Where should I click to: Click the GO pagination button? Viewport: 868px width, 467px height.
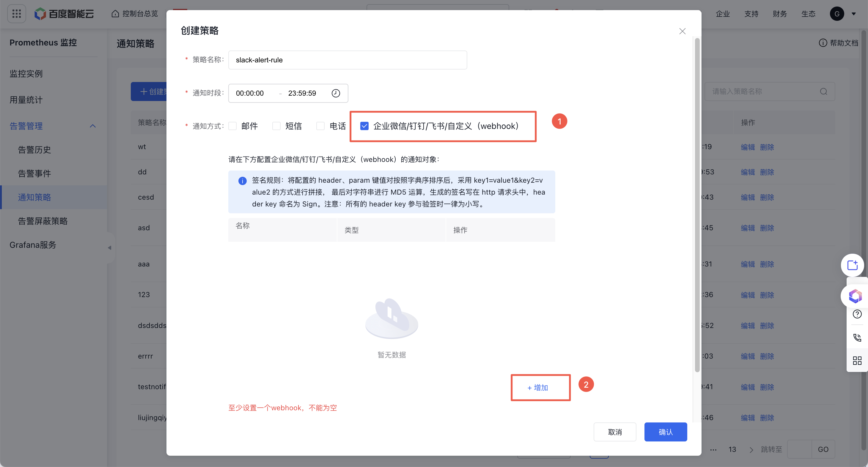point(823,449)
